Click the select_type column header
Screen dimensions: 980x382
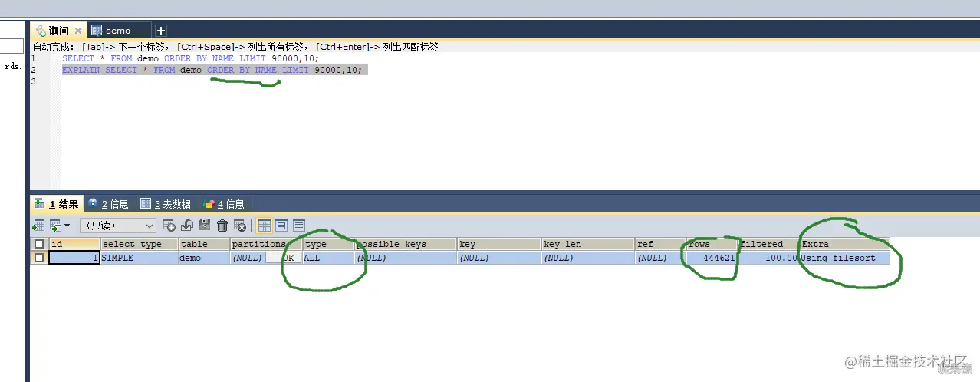pos(140,244)
